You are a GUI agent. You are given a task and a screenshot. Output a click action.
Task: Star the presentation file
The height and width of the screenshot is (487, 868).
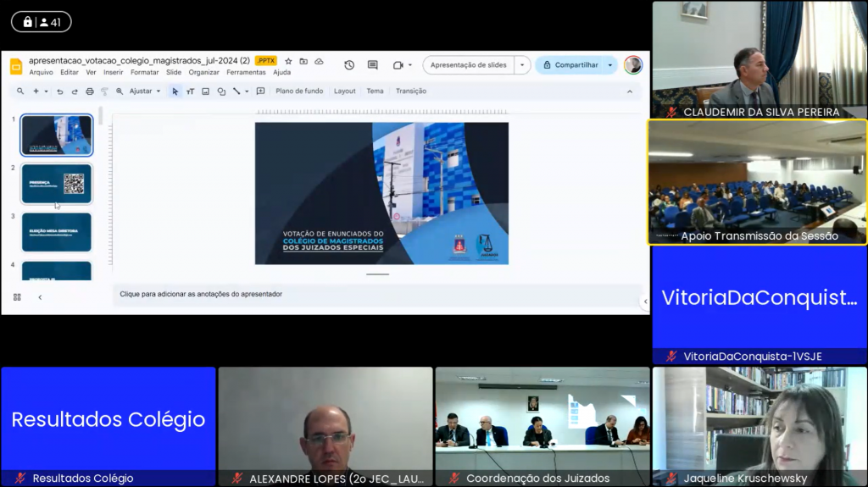288,61
